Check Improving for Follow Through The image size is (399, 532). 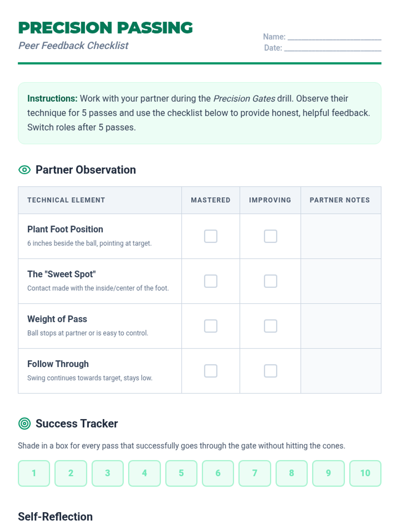270,371
